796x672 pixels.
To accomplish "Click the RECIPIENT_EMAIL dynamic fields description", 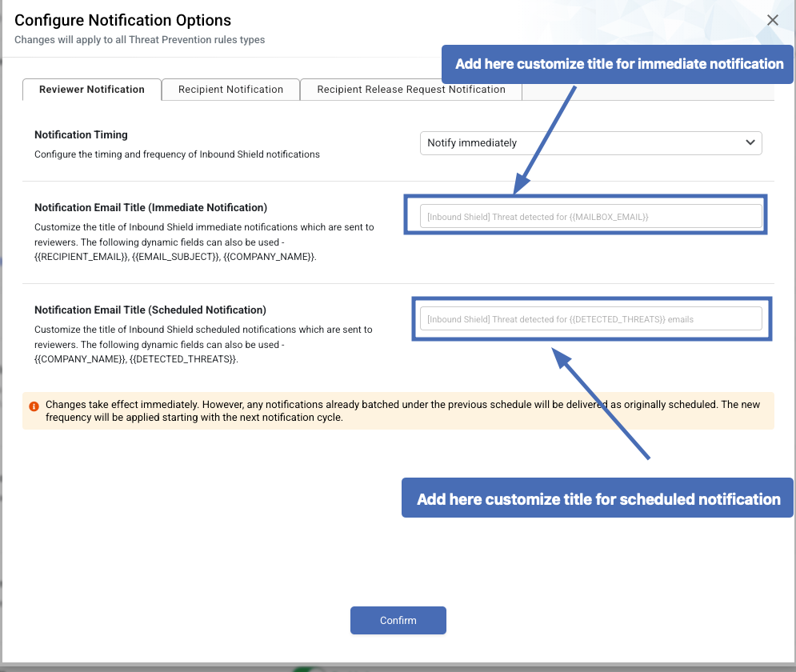I will (x=204, y=242).
